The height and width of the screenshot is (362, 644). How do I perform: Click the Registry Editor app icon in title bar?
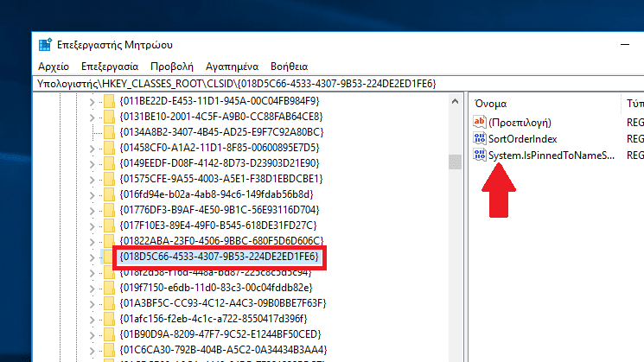coord(45,45)
